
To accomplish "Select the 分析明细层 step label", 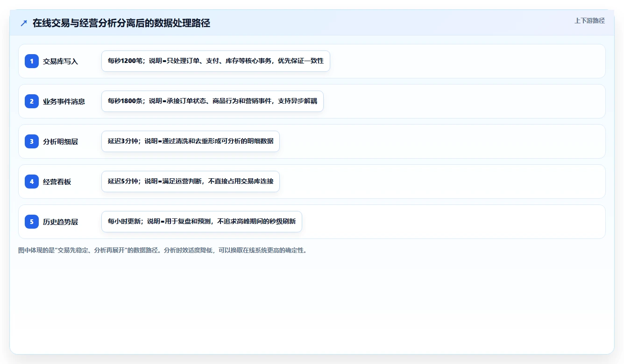I will coord(60,141).
